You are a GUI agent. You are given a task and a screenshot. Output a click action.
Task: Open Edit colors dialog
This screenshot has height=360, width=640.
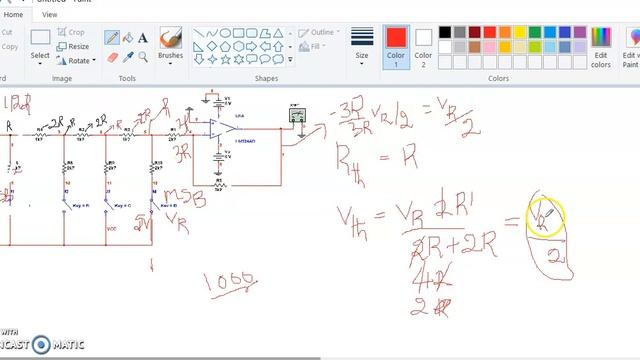point(601,47)
